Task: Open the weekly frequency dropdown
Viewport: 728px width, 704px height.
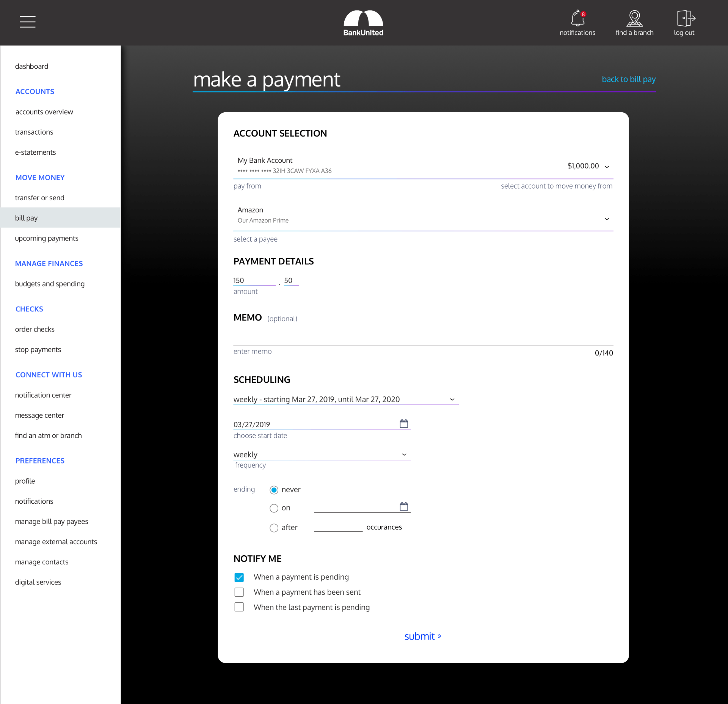Action: click(x=404, y=454)
